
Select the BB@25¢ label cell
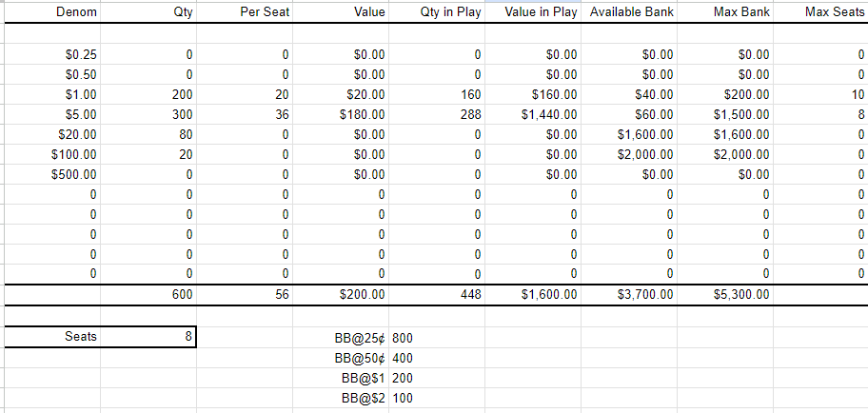tap(341, 338)
